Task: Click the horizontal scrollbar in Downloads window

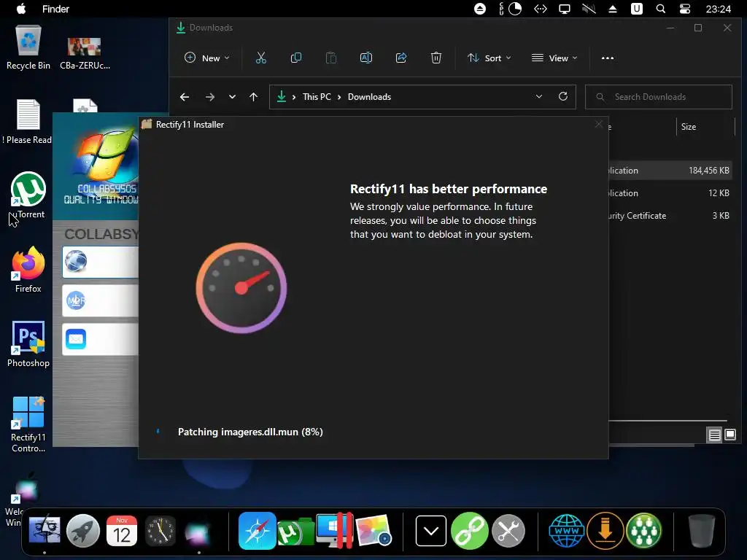Action: pos(668,421)
